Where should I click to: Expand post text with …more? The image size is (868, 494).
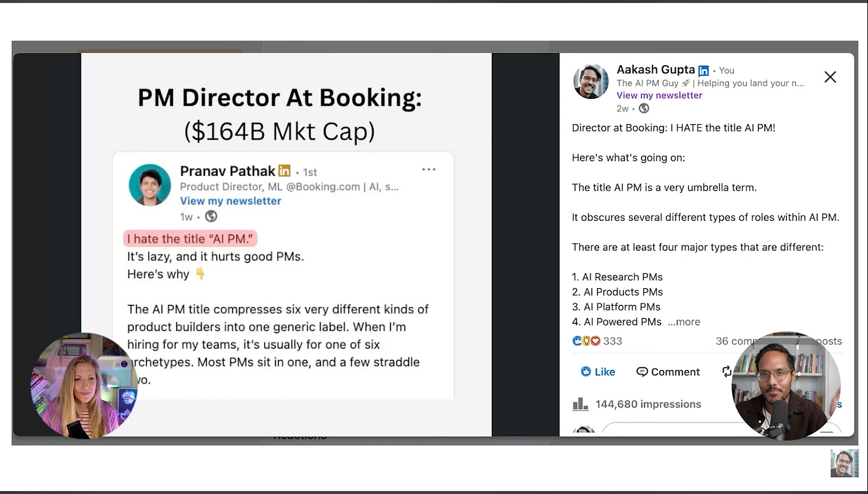tap(684, 322)
